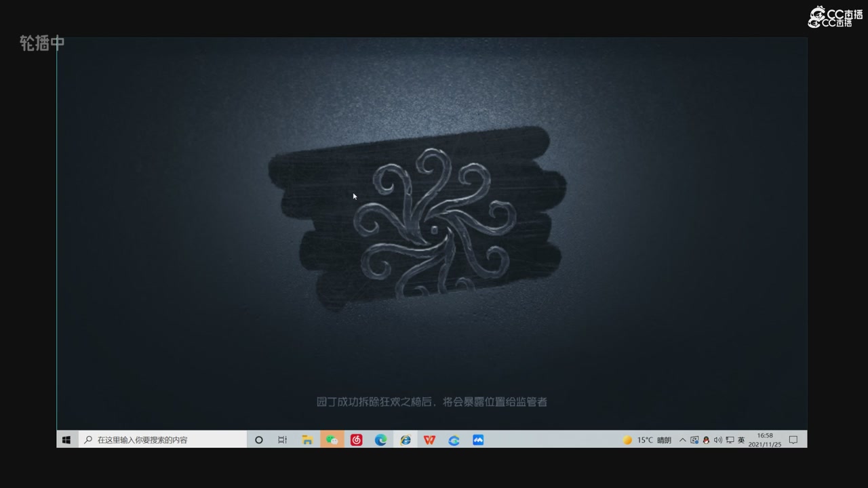Open Microsoft Edge from the taskbar

pos(381,440)
